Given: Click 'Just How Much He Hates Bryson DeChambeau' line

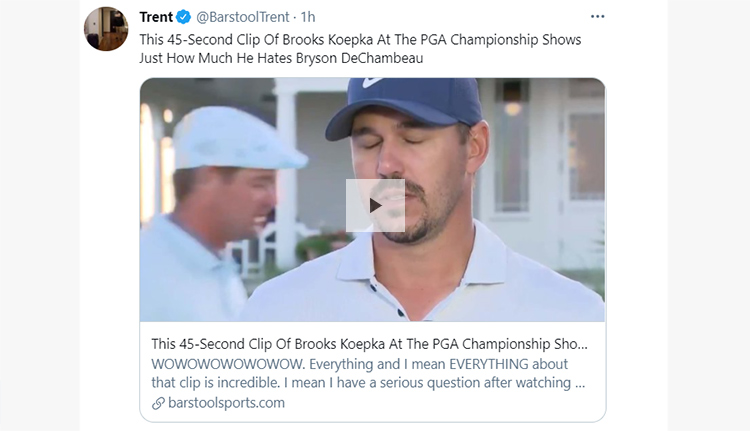Looking at the screenshot, I should coord(281,58).
